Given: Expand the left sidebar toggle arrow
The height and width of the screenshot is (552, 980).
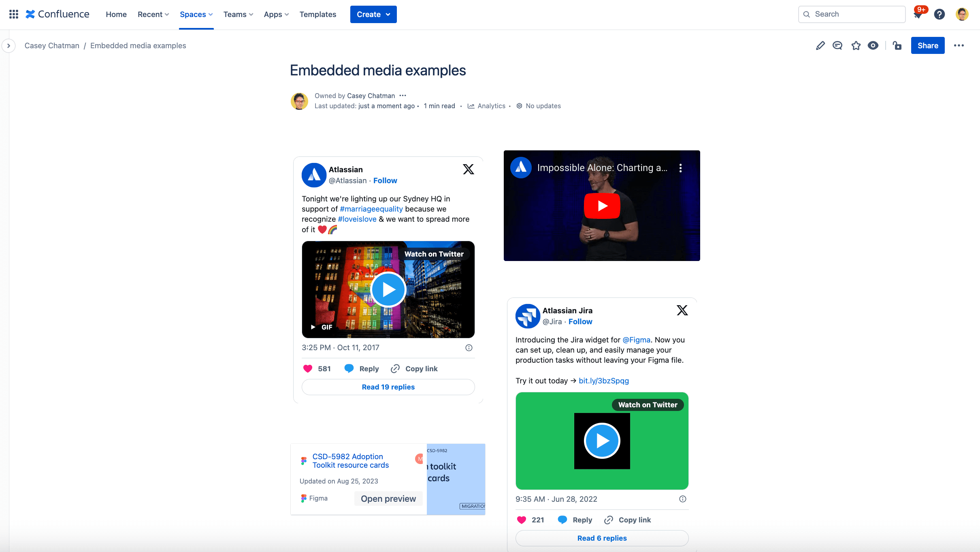Looking at the screenshot, I should (9, 45).
